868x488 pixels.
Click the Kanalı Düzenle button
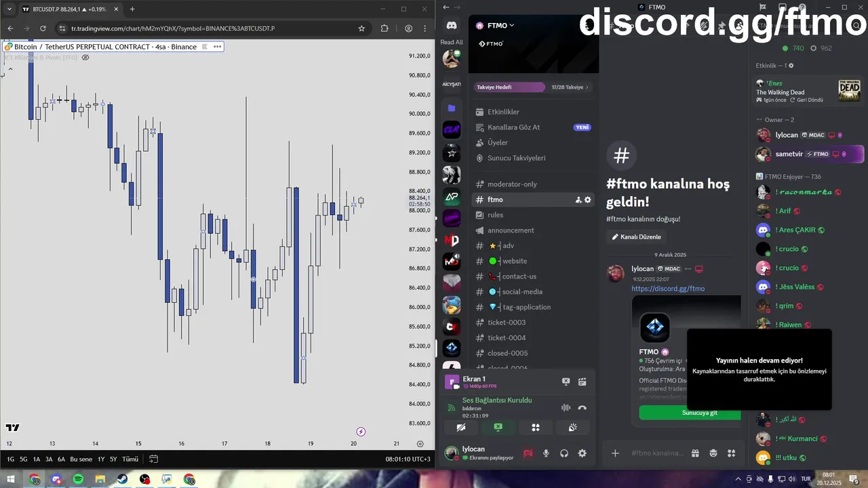click(x=637, y=237)
